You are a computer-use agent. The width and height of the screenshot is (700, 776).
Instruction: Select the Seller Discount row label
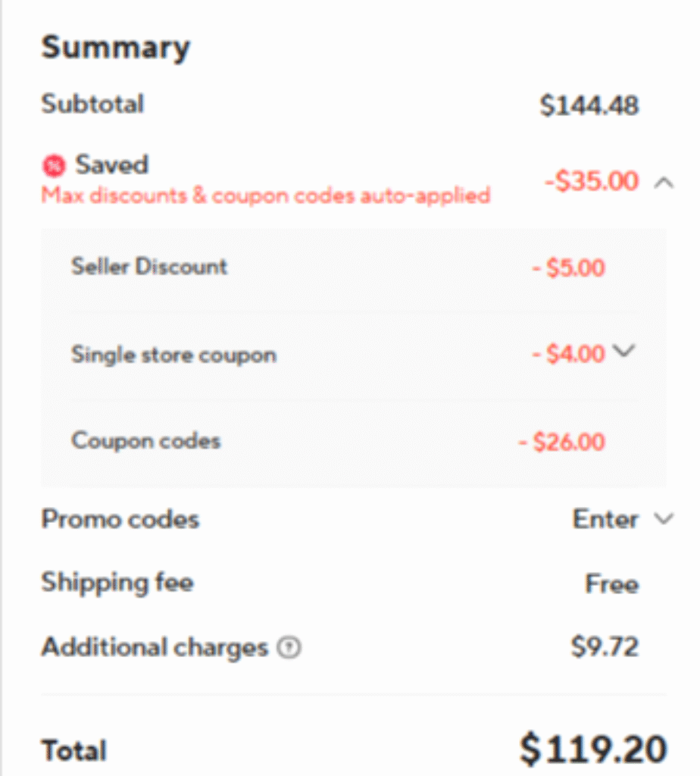coord(149,267)
